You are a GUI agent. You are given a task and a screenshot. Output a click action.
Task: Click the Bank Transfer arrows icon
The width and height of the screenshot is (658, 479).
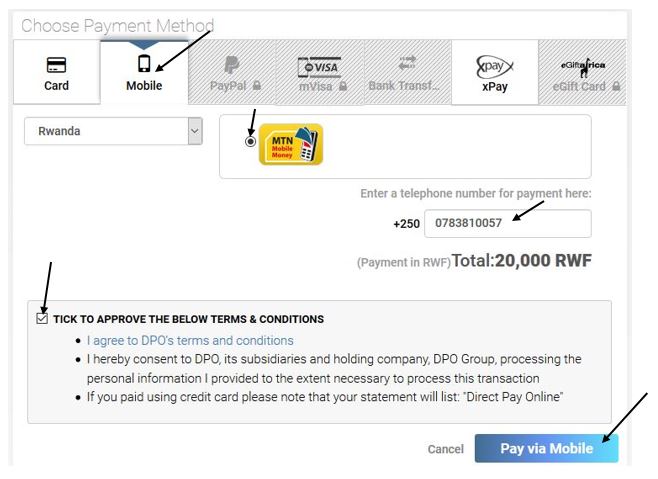pos(404,62)
